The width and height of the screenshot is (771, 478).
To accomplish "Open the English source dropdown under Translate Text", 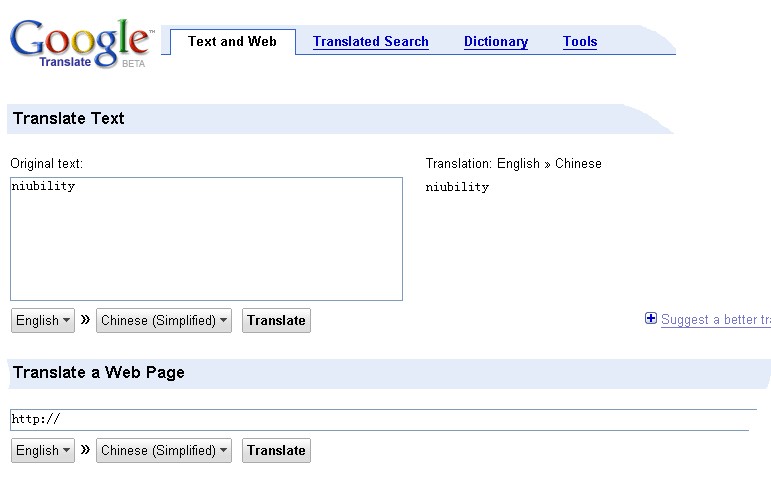I will [x=43, y=321].
